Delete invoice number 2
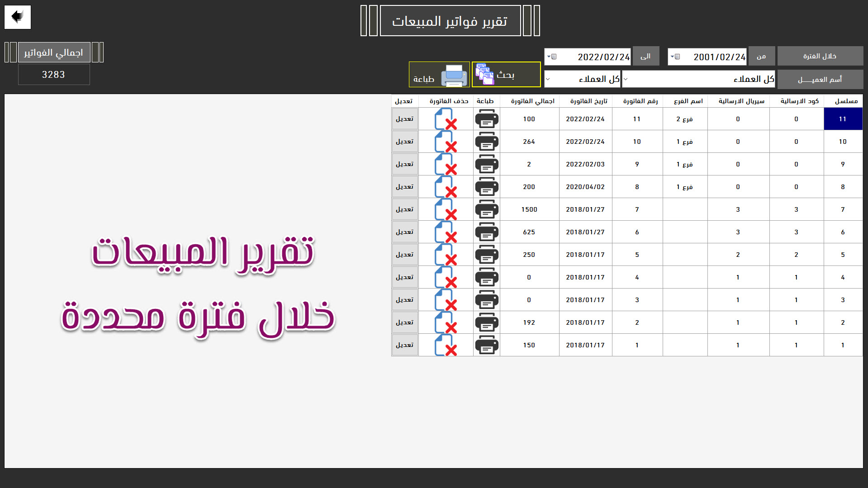 click(446, 322)
